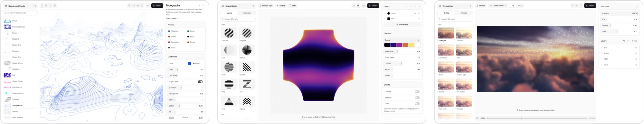Open the Texture Lab app dropdown
This screenshot has height=124, width=644.
[x=455, y=6]
